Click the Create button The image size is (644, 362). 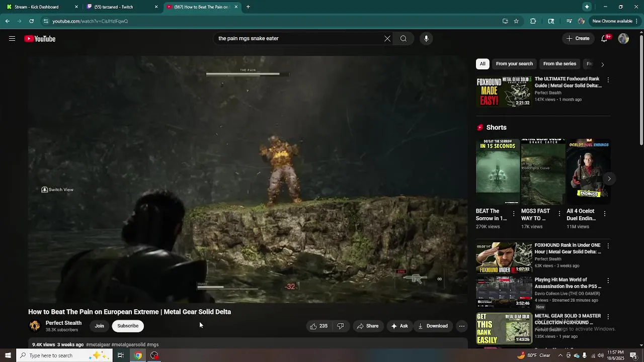point(578,39)
